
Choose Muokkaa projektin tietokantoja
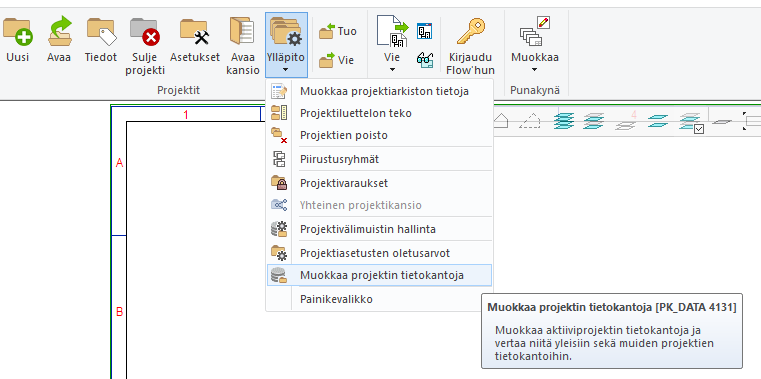379,275
